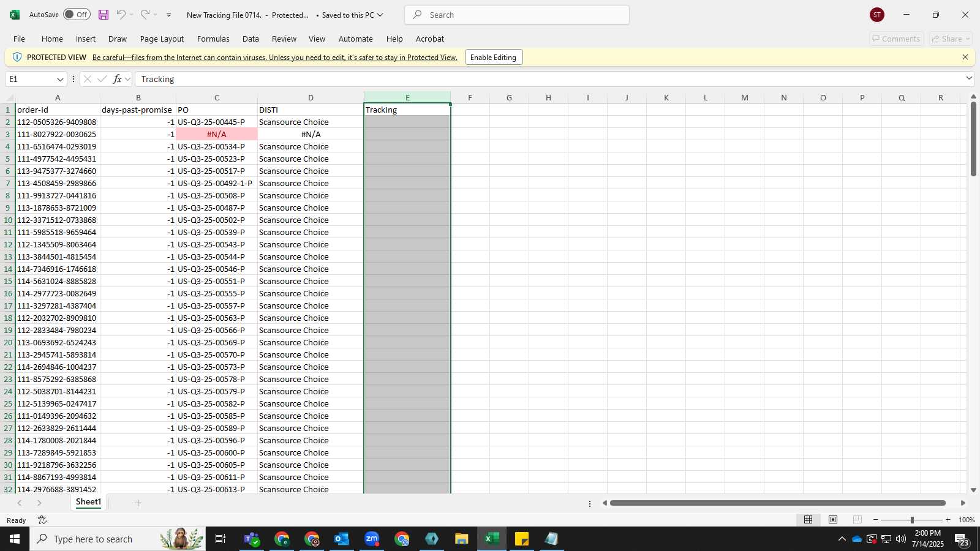Open File Explorer from the taskbar

(462, 539)
